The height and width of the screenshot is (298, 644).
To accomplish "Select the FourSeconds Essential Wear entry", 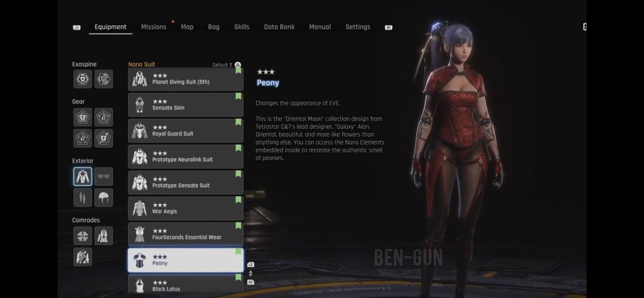I will pyautogui.click(x=186, y=234).
